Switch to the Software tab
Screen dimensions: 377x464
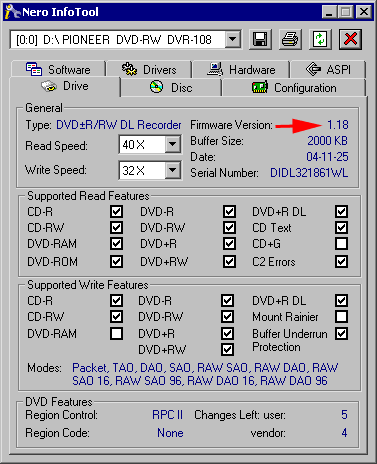[58, 69]
